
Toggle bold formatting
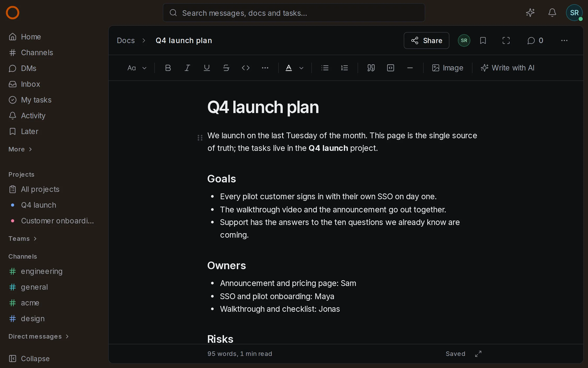(168, 68)
